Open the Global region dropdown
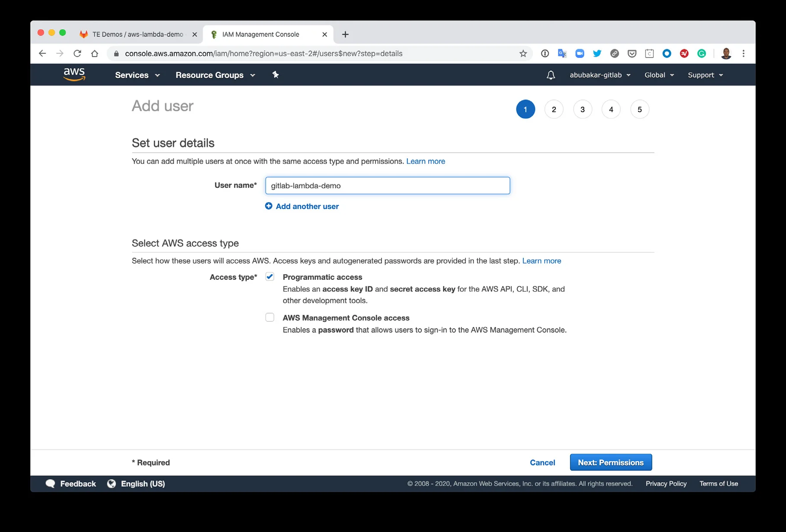This screenshot has height=532, width=786. pos(659,75)
